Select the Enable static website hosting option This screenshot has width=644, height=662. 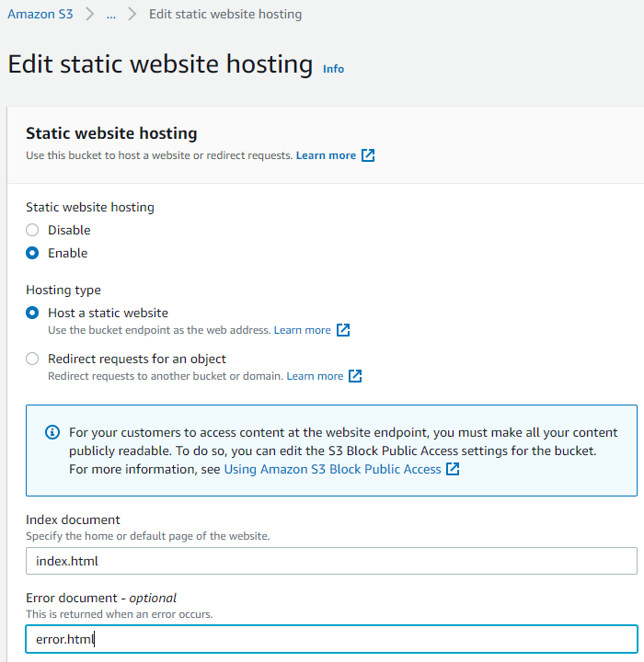pyautogui.click(x=32, y=253)
